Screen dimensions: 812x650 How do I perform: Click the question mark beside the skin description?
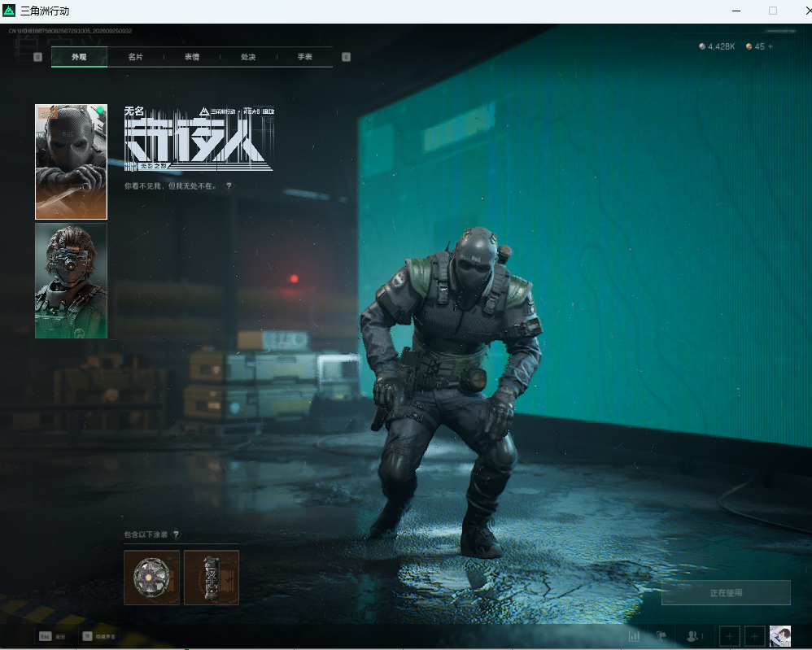click(x=229, y=186)
